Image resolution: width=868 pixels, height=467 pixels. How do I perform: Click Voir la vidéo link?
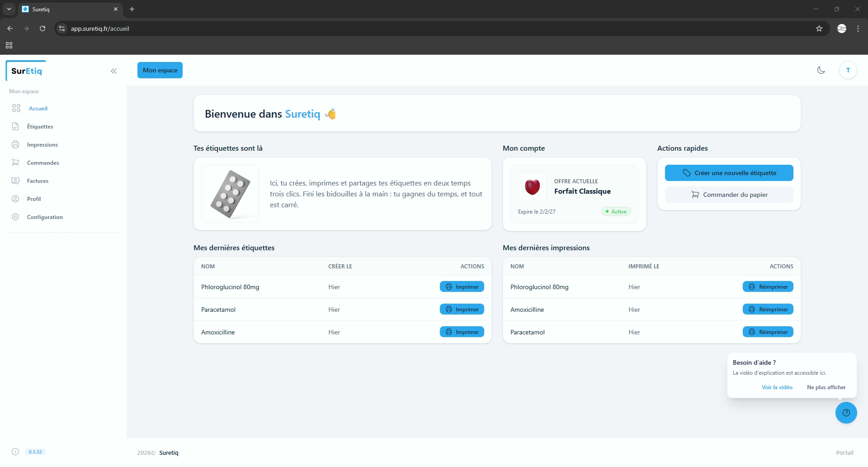(777, 387)
